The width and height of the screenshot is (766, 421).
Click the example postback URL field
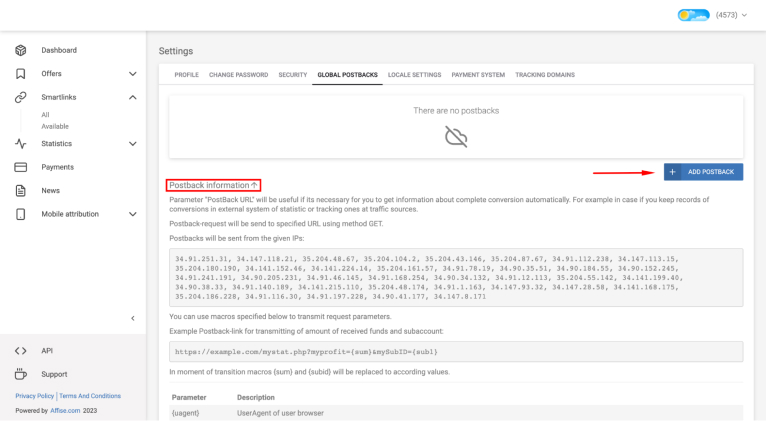[456, 352]
